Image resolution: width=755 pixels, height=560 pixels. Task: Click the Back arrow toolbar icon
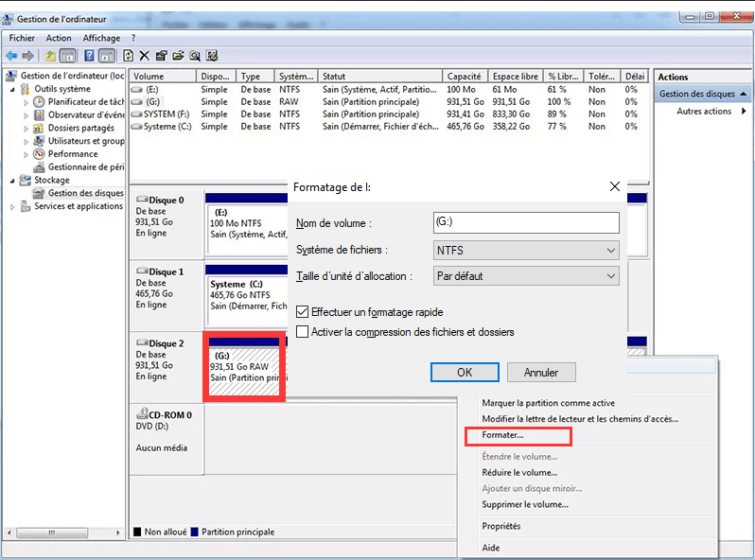pyautogui.click(x=11, y=56)
